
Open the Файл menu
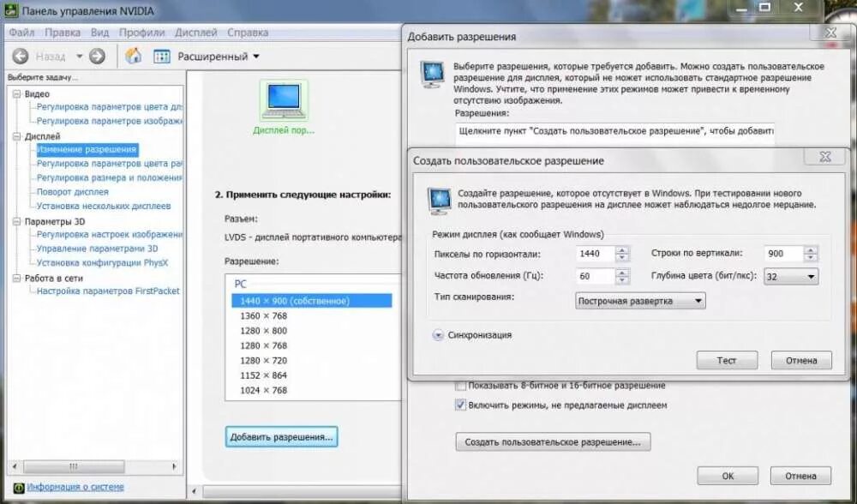coord(22,33)
